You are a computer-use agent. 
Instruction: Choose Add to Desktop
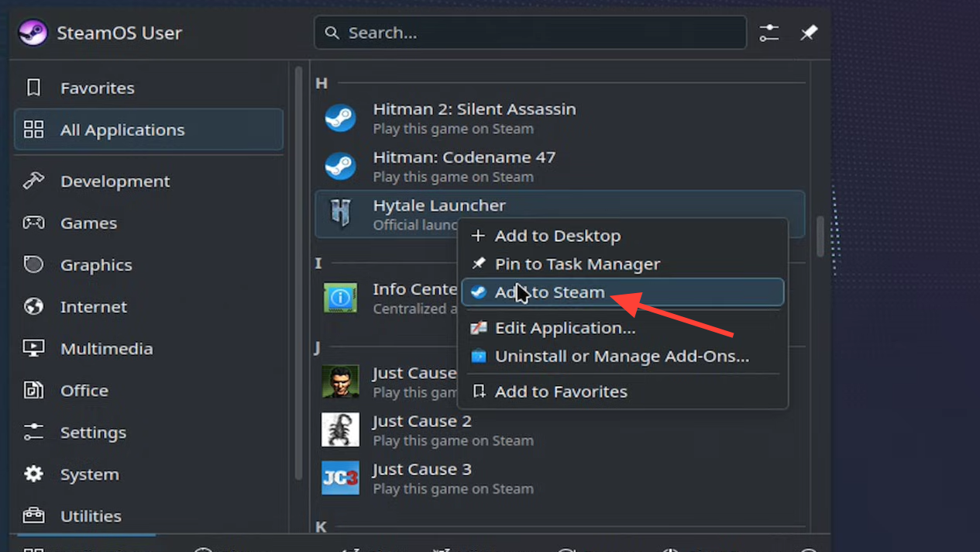point(623,236)
